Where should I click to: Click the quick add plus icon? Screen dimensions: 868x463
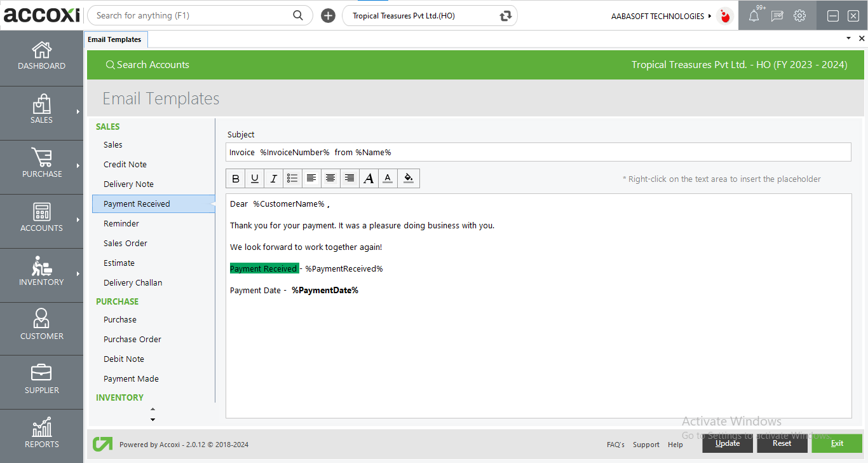pos(328,16)
